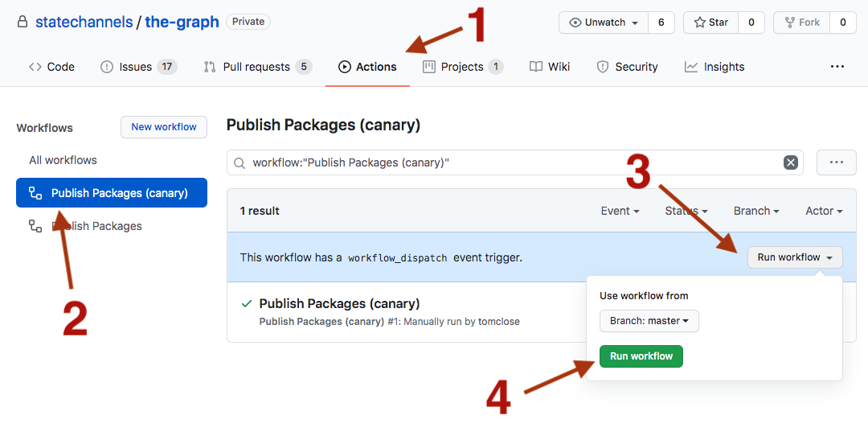The height and width of the screenshot is (440, 868).
Task: Click the green Run workflow button
Action: pos(641,356)
